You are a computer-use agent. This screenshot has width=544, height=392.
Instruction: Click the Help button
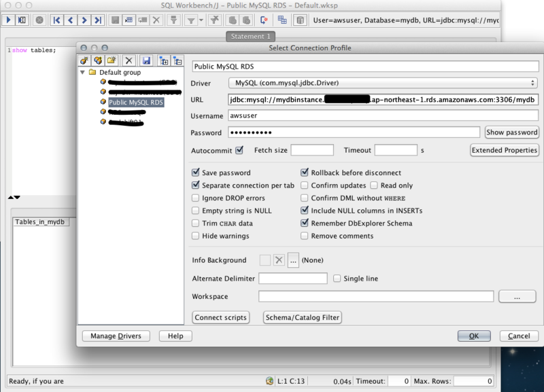(175, 336)
